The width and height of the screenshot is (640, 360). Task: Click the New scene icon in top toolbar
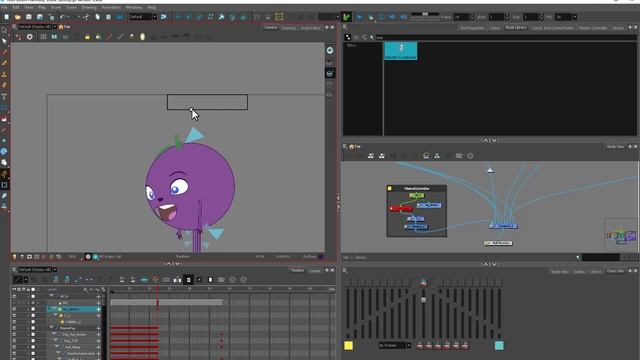7,17
